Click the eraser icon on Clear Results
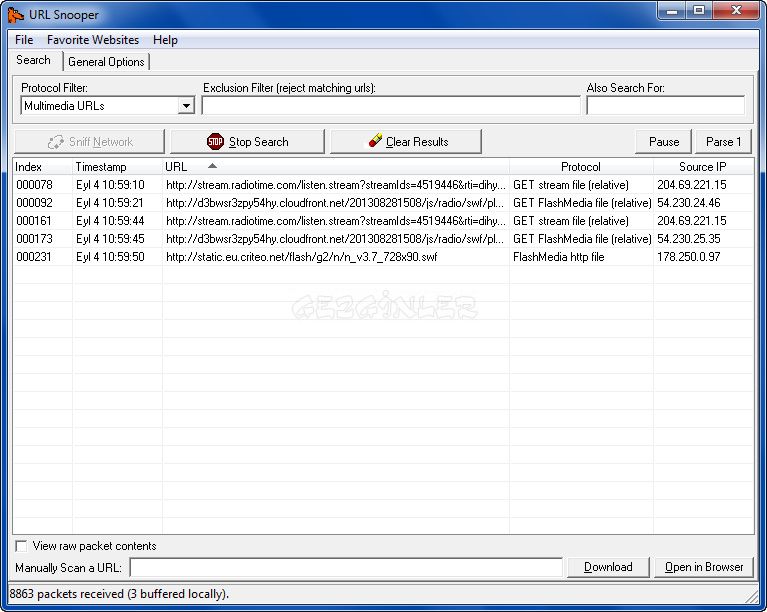Screen dimensions: 767x612 (x=375, y=140)
